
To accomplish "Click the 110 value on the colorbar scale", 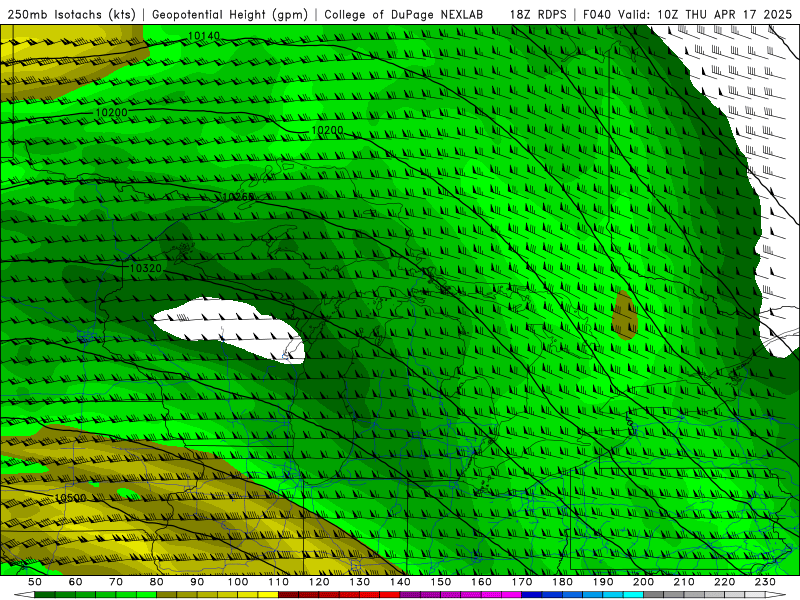I will pyautogui.click(x=279, y=582).
